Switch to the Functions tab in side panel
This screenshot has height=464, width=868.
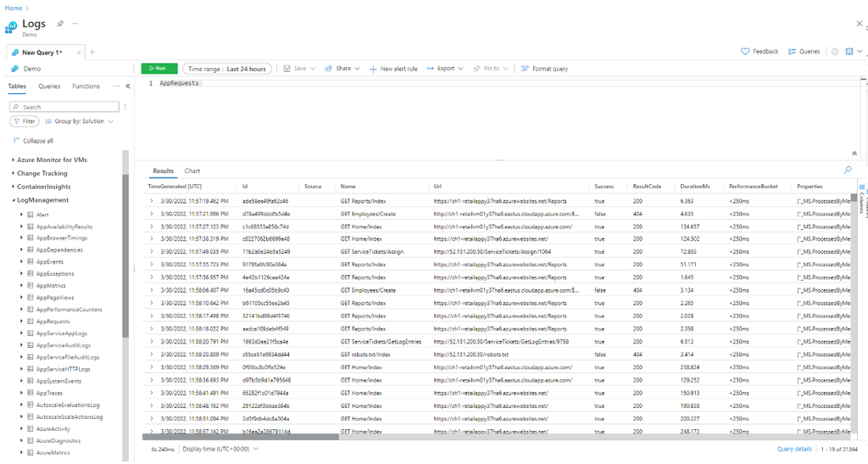[86, 87]
